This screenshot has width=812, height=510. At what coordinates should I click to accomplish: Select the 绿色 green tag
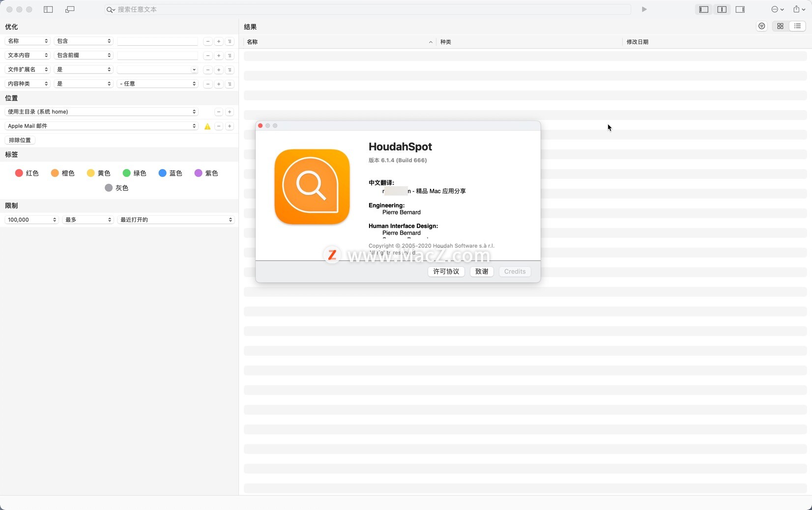pos(135,173)
